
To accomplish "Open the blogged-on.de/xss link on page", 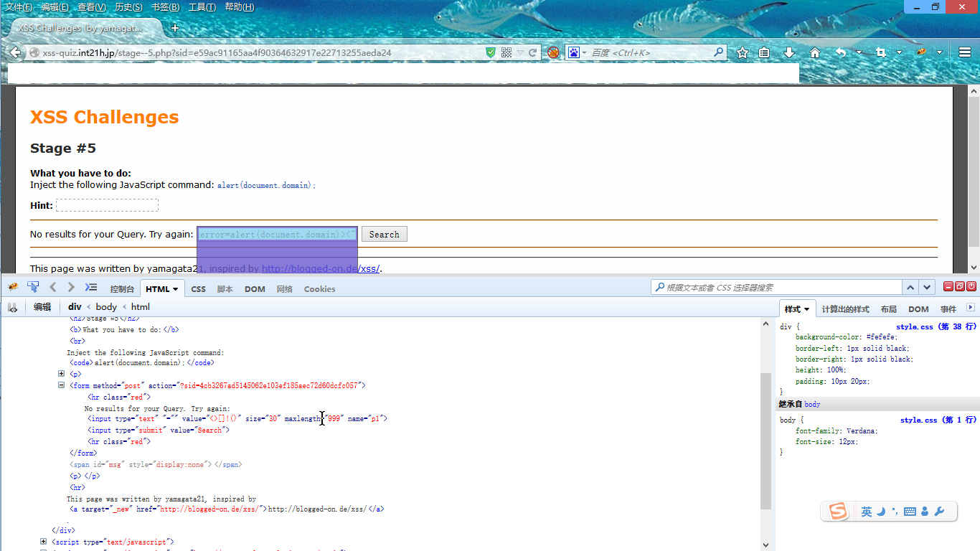I will click(321, 269).
